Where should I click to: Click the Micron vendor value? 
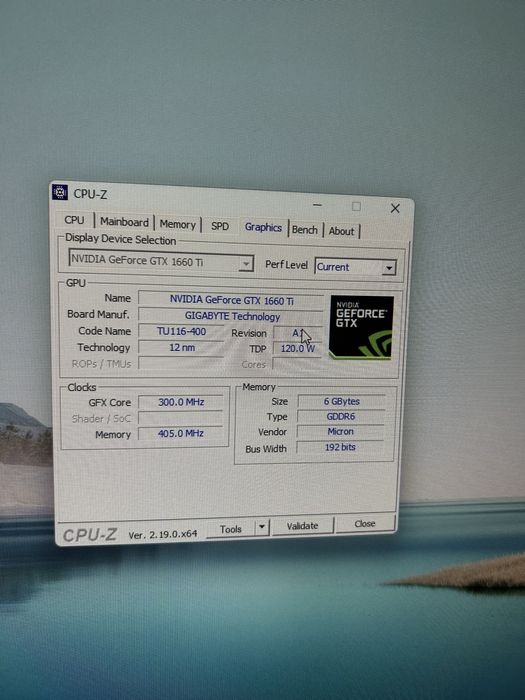coord(340,432)
